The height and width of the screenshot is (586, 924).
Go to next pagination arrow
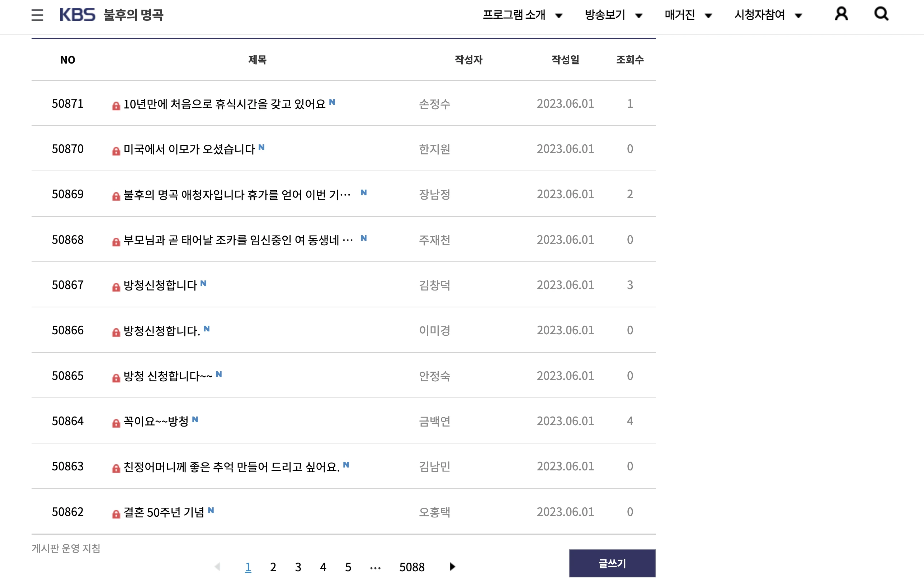point(452,567)
